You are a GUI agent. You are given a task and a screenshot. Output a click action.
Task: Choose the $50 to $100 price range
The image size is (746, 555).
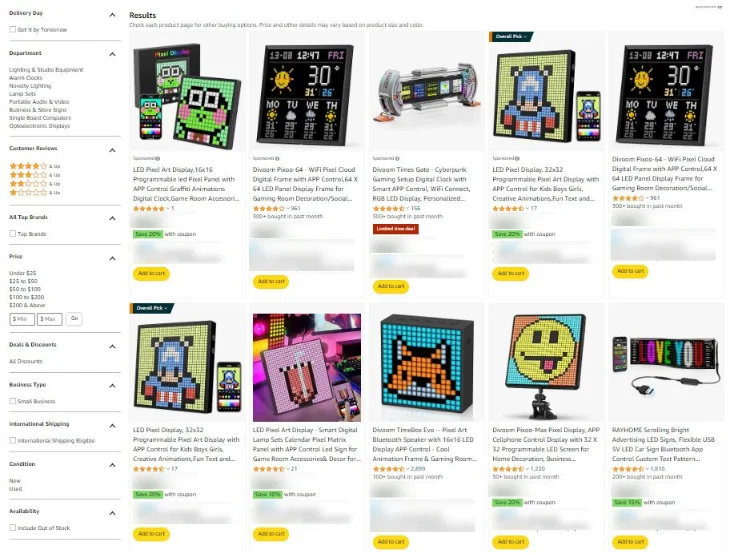(25, 289)
